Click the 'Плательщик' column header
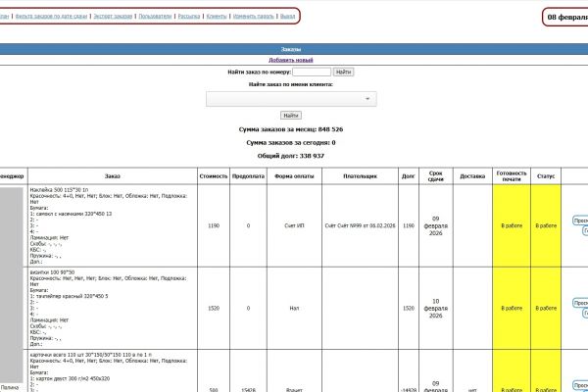The width and height of the screenshot is (588, 392). point(360,176)
